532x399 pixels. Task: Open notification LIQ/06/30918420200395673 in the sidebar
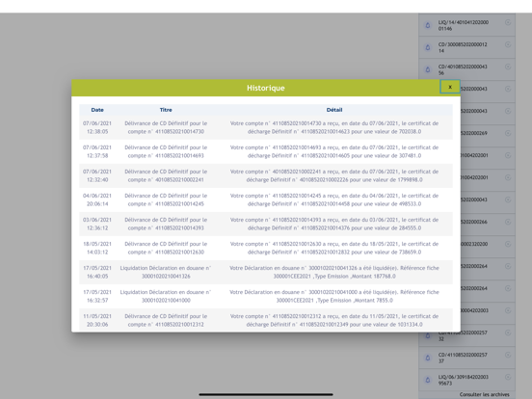click(x=464, y=380)
